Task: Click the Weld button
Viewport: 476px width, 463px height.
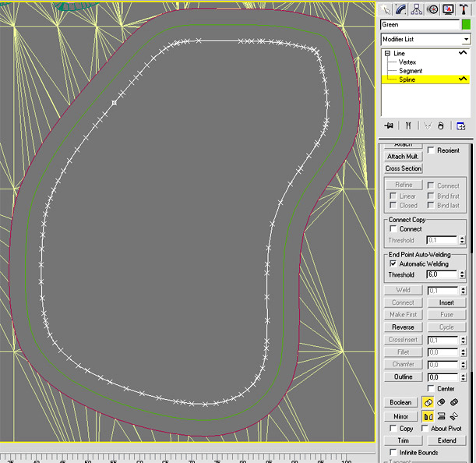Action: (403, 290)
